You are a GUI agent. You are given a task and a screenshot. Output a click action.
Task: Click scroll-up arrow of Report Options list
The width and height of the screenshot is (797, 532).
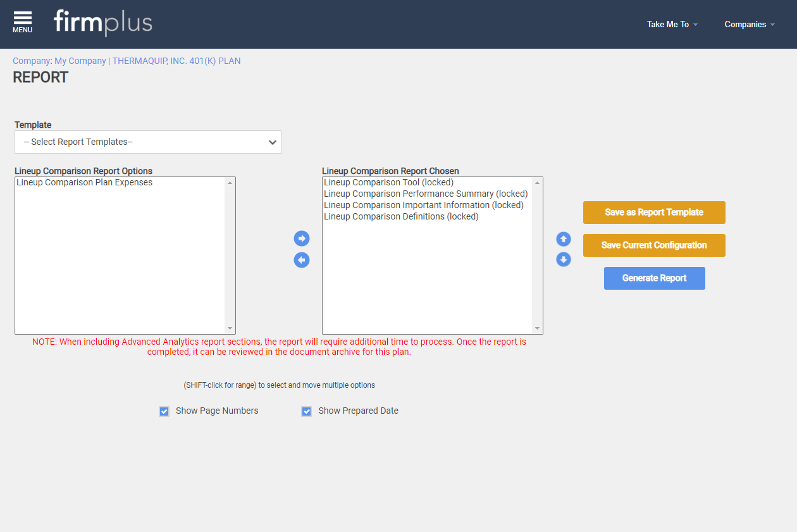(230, 183)
